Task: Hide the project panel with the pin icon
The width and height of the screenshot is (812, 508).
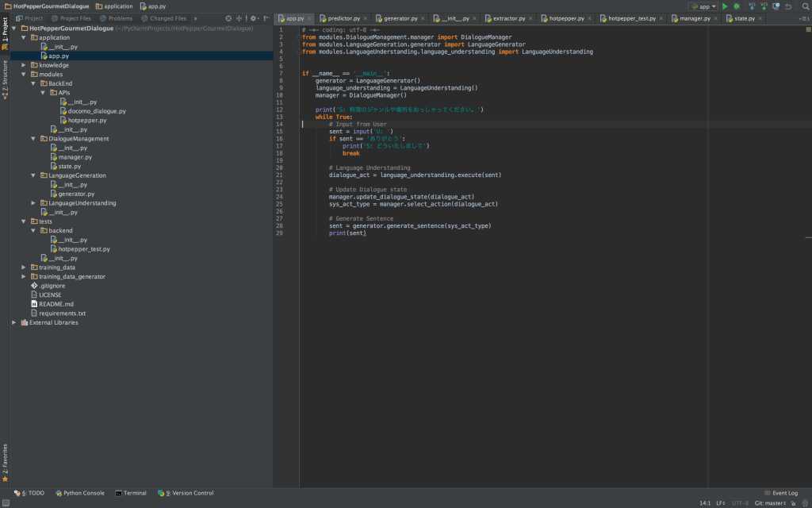Action: pyautogui.click(x=266, y=18)
